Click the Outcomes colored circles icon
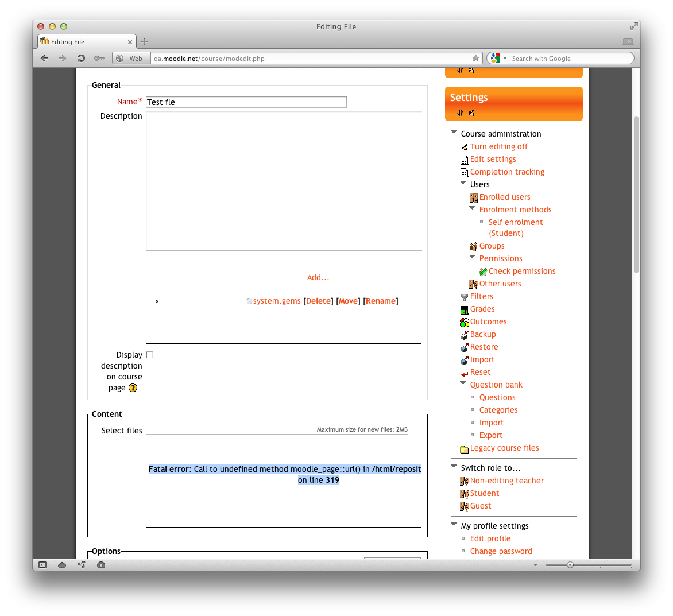Viewport: 673px width, 616px height. coord(465,322)
